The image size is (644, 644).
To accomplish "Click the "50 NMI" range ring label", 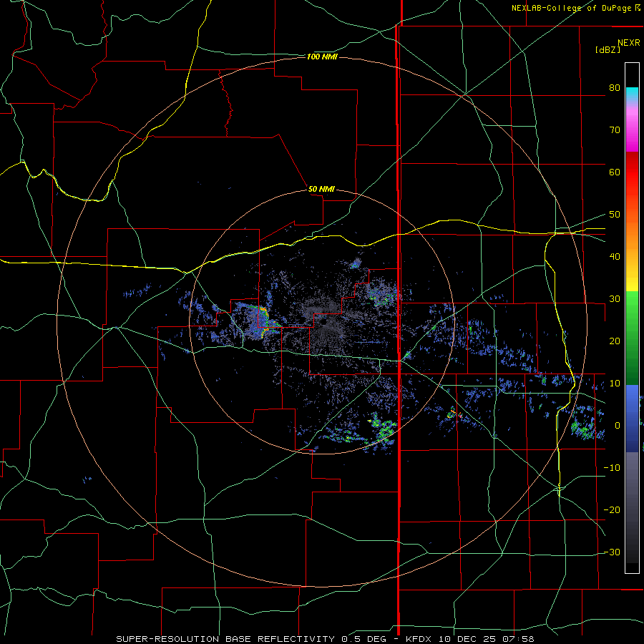I will click(321, 190).
